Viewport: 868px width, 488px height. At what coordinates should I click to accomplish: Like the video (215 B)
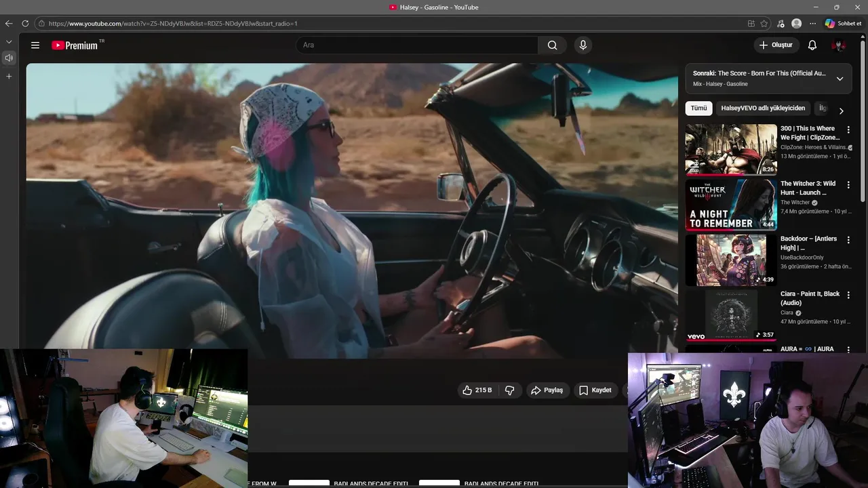tap(477, 390)
